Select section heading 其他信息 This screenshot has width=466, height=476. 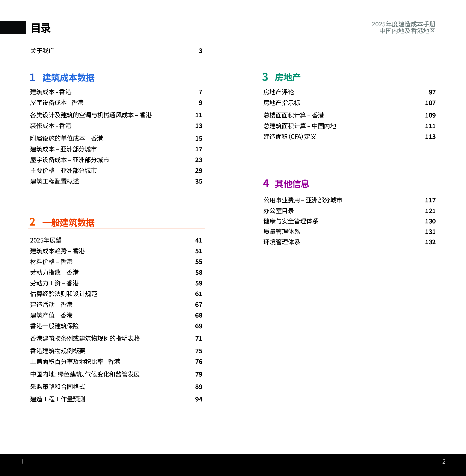[x=292, y=184]
